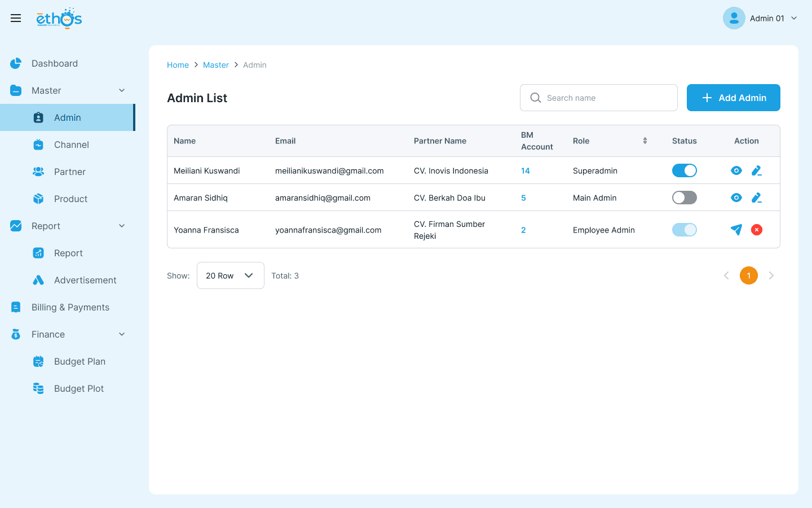This screenshot has width=812, height=508.
Task: View Meiliani Kuswandi details eye icon
Action: click(x=736, y=170)
